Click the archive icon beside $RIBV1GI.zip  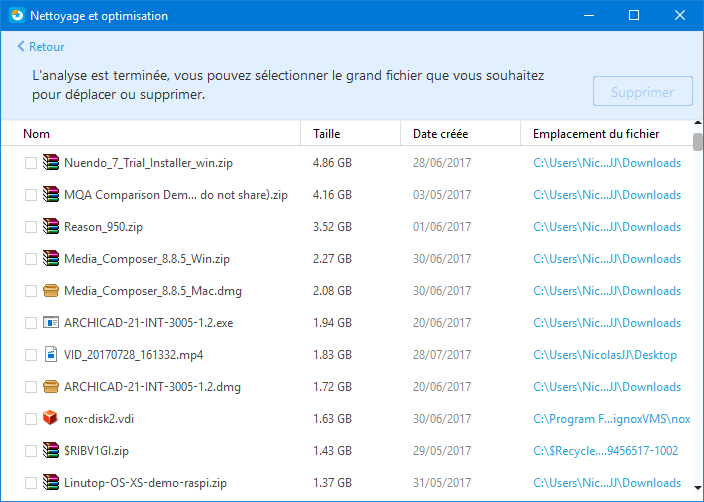[x=51, y=450]
